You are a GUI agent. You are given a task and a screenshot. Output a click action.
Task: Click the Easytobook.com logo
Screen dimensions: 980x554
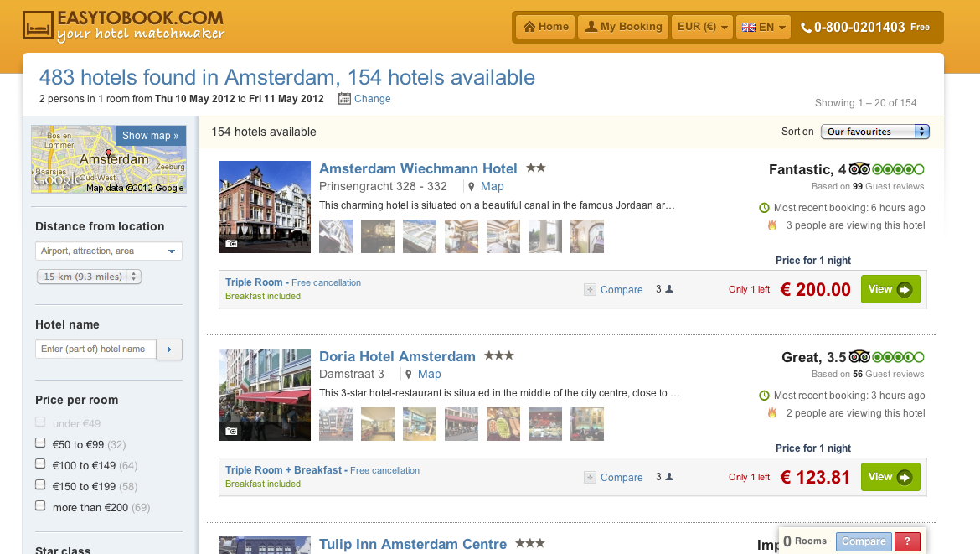click(x=123, y=26)
